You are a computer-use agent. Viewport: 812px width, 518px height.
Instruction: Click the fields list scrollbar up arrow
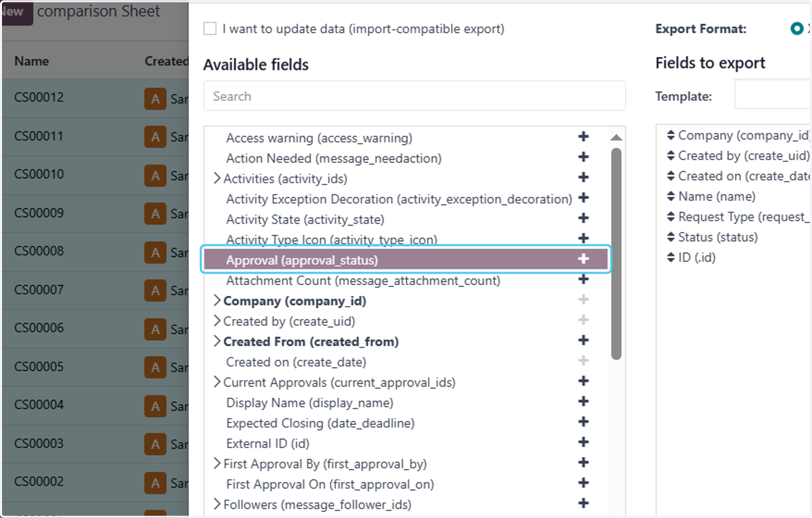click(x=616, y=137)
